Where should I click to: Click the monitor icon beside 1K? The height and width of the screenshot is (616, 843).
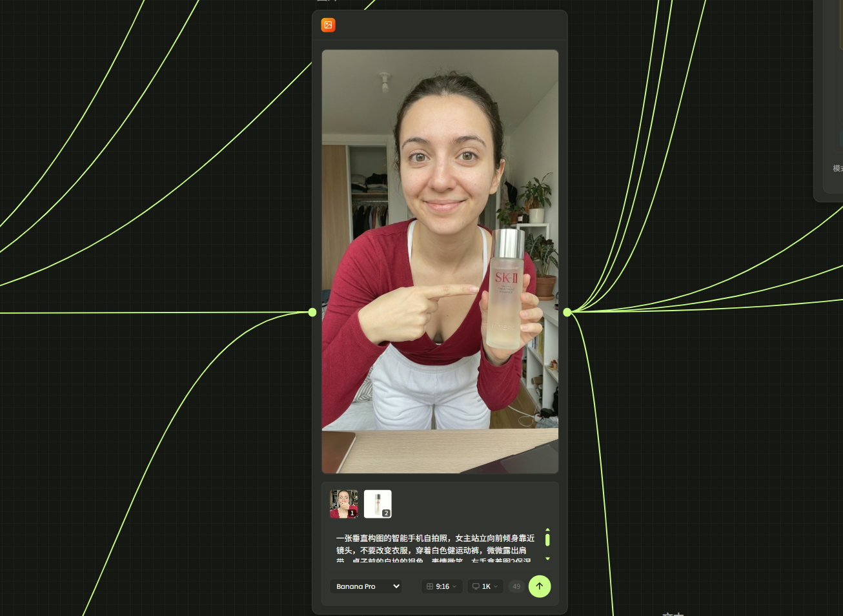476,586
